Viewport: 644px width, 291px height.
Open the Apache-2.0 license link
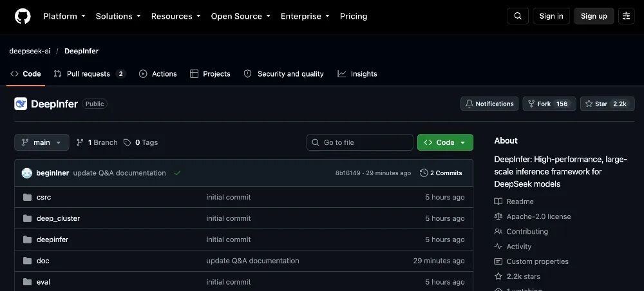point(538,216)
